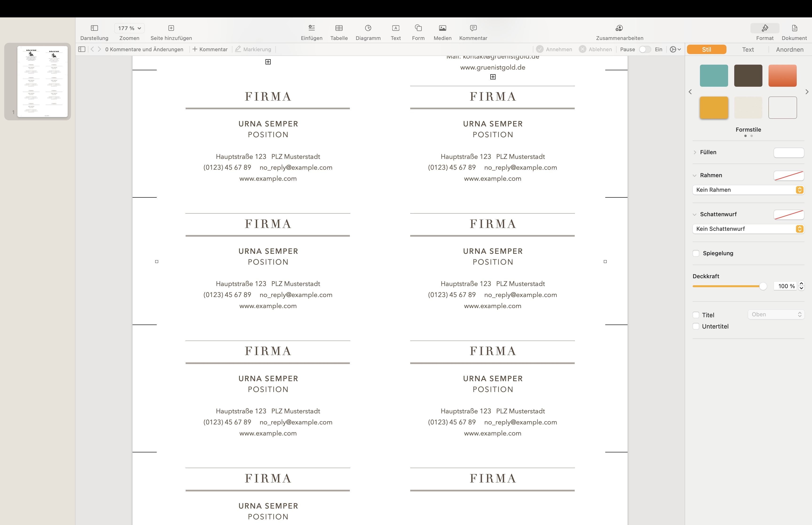Open the Medien media icon
Screen dimensions: 812x525
(442, 28)
